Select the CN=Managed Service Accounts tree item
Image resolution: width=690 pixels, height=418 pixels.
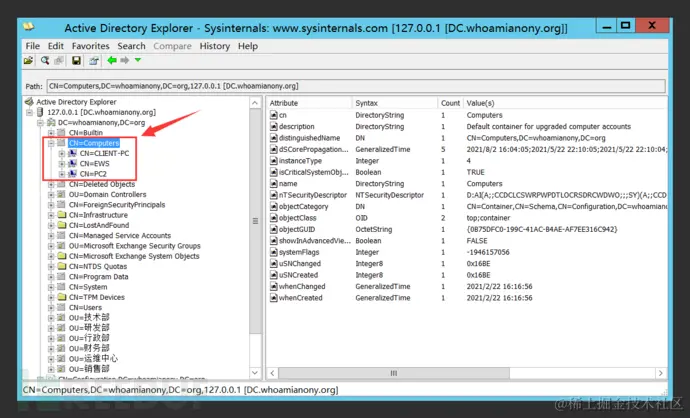pos(120,235)
